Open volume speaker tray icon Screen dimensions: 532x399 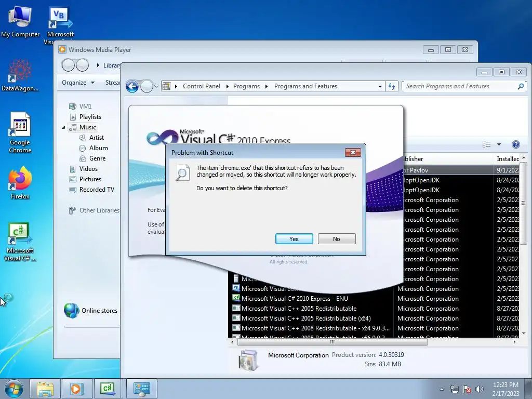480,389
